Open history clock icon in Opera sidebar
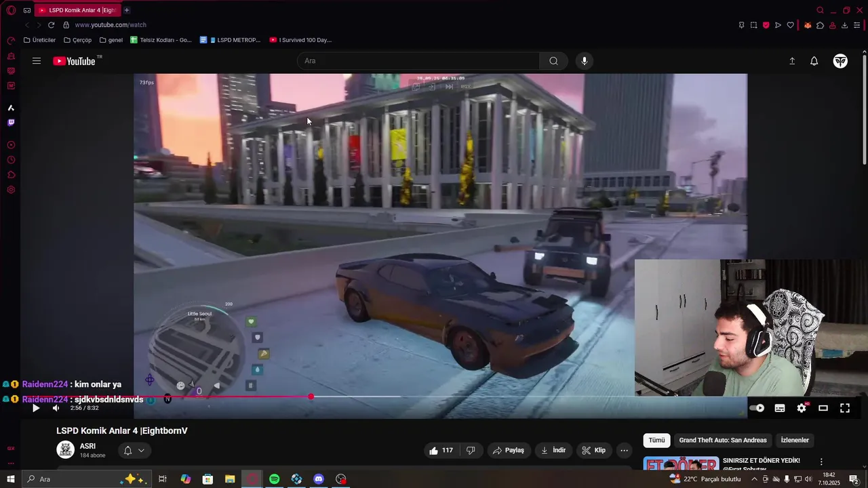868x488 pixels. point(11,160)
